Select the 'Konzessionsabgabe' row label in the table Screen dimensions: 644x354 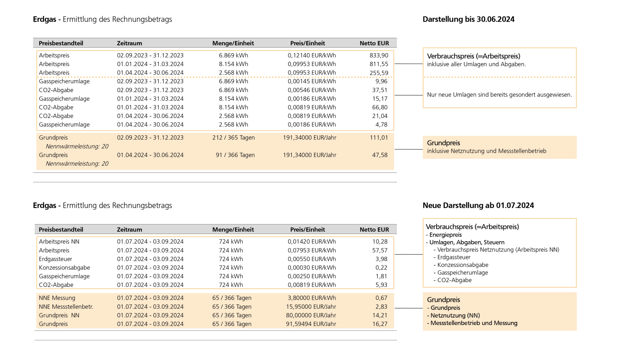64,268
